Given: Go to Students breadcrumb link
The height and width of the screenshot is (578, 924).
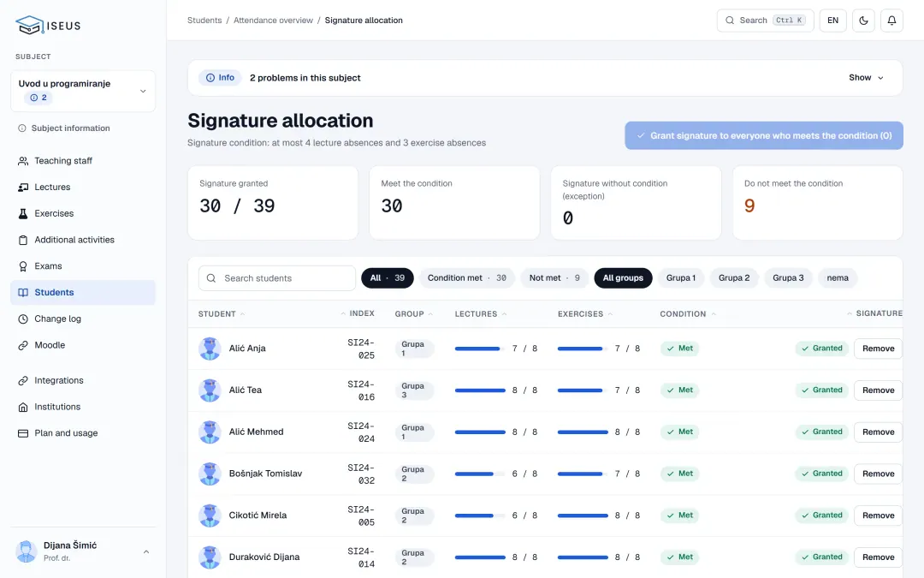Looking at the screenshot, I should pos(204,21).
